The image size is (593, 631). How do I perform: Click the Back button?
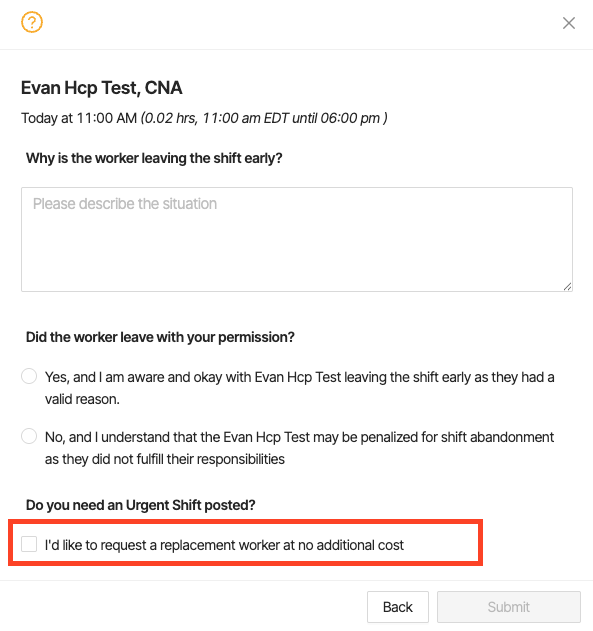(x=397, y=607)
